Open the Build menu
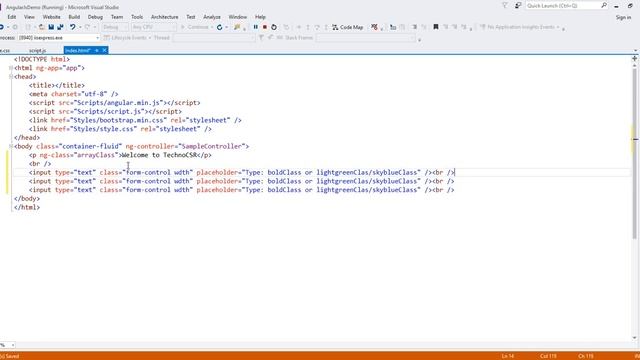Screen dimensions: 640x360 click(74, 17)
